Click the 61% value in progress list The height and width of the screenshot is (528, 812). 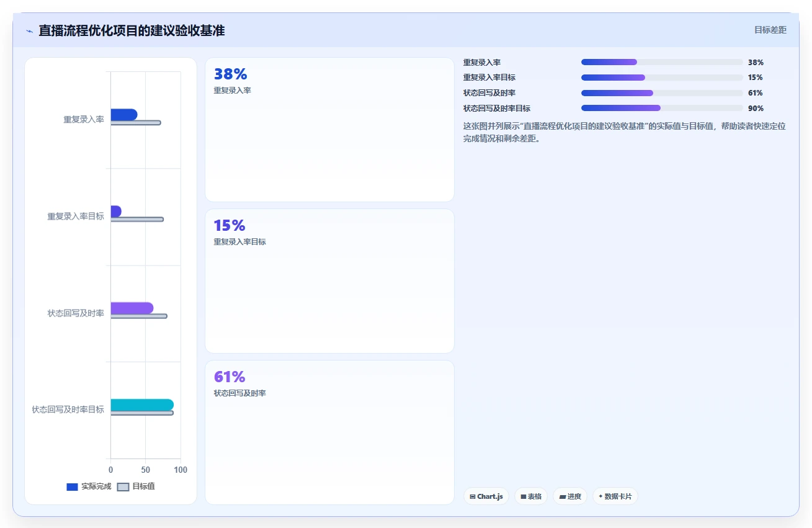pos(756,93)
